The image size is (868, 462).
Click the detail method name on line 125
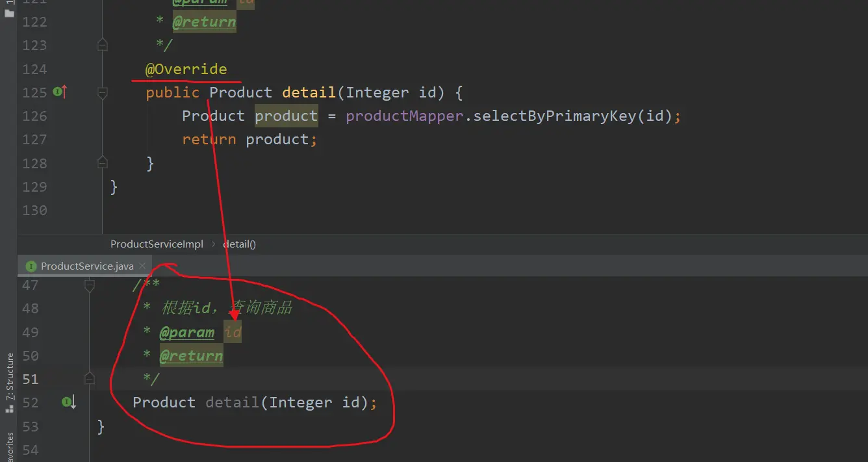(309, 92)
